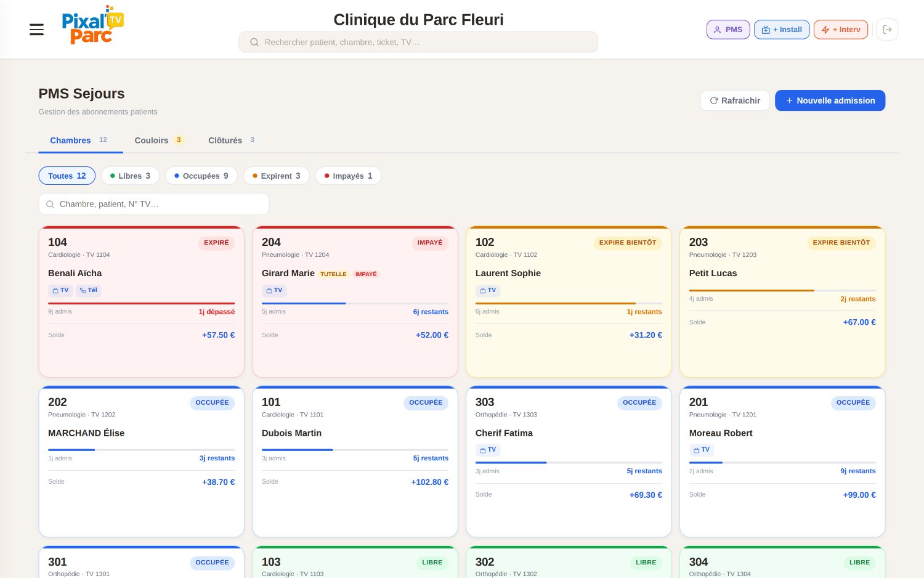The image size is (924, 578).
Task: Focus the global patient search field
Action: click(x=418, y=42)
